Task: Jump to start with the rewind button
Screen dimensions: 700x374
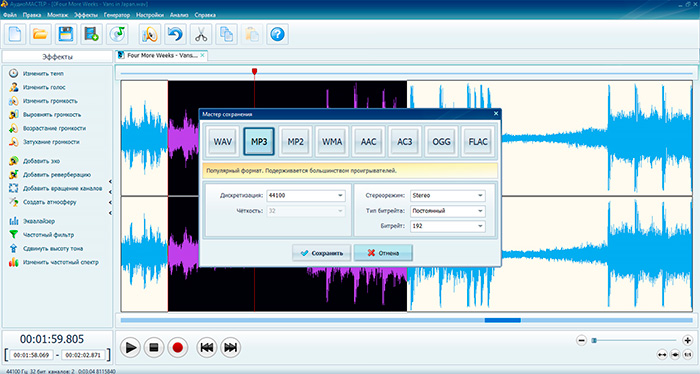Action: click(207, 347)
